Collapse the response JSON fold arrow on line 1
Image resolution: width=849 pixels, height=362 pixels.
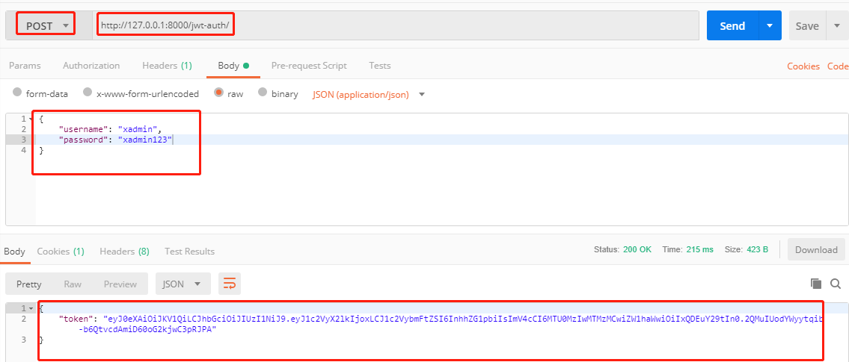[31, 308]
